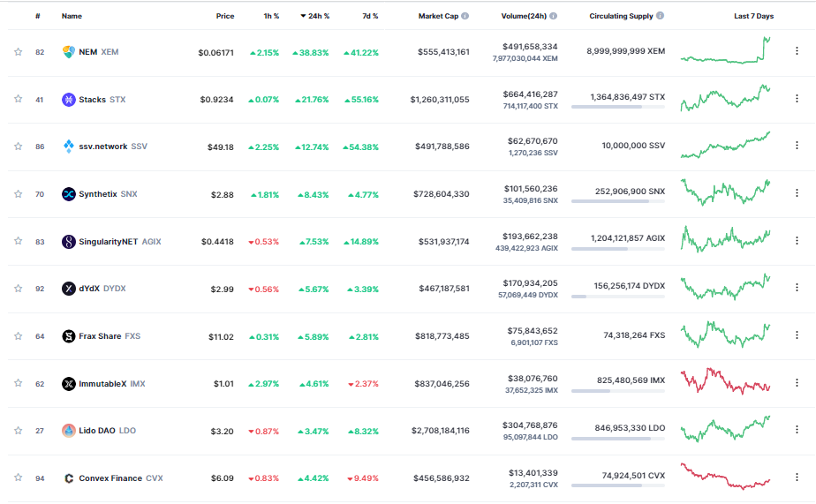Click the ImmutableX logo icon

(x=69, y=384)
